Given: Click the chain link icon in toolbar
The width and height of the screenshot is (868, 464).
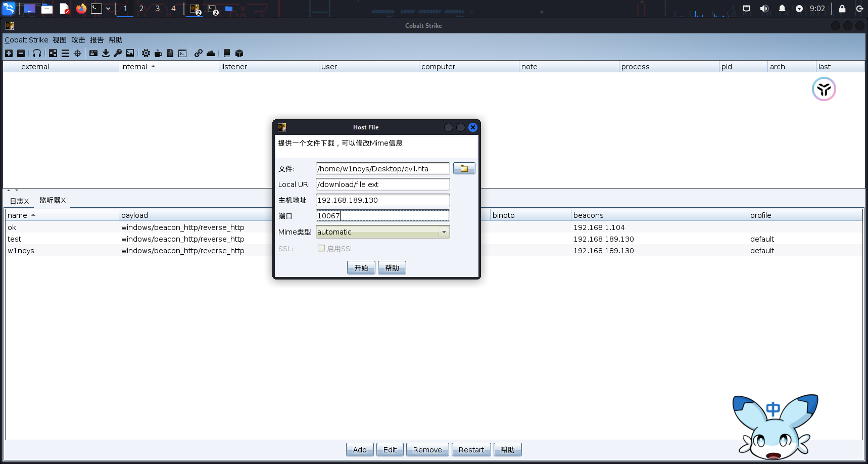Looking at the screenshot, I should point(199,53).
